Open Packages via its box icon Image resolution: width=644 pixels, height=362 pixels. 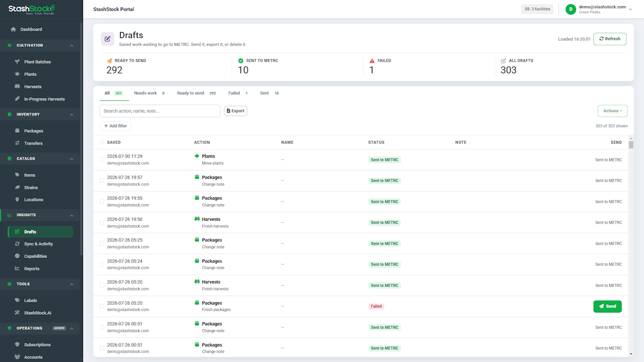click(17, 131)
